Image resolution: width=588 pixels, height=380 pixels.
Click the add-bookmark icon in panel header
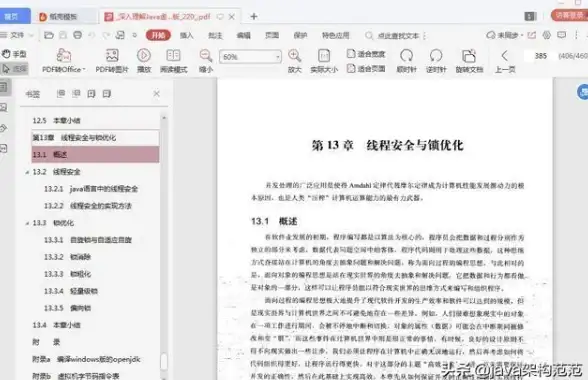click(x=92, y=93)
